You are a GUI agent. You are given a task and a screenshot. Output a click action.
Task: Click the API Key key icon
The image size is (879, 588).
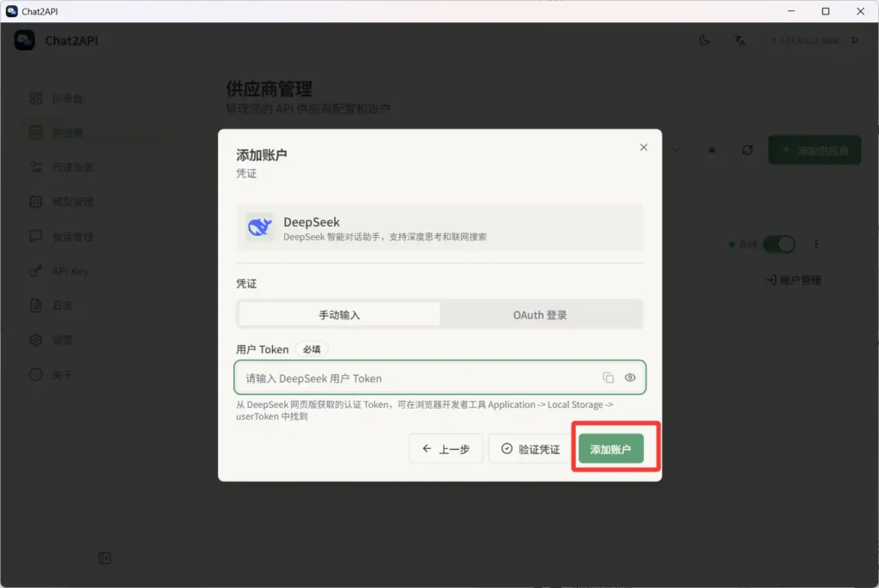click(35, 270)
